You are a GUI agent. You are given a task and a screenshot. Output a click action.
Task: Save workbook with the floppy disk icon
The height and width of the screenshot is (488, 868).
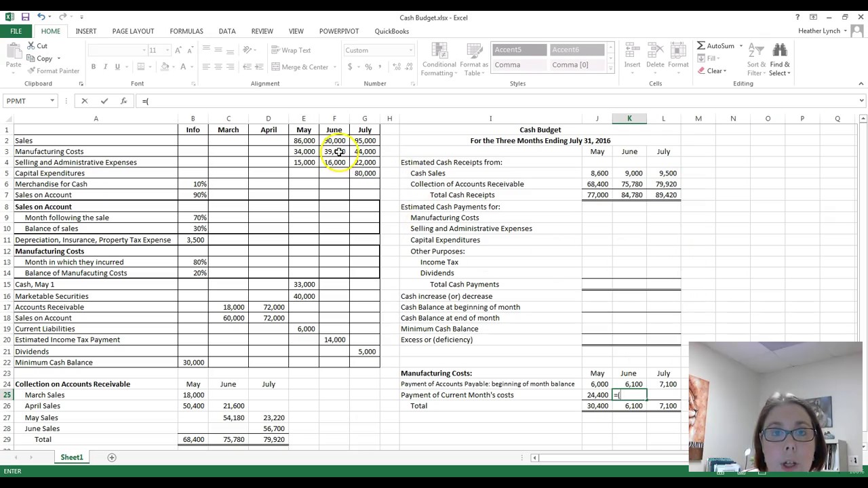point(25,17)
